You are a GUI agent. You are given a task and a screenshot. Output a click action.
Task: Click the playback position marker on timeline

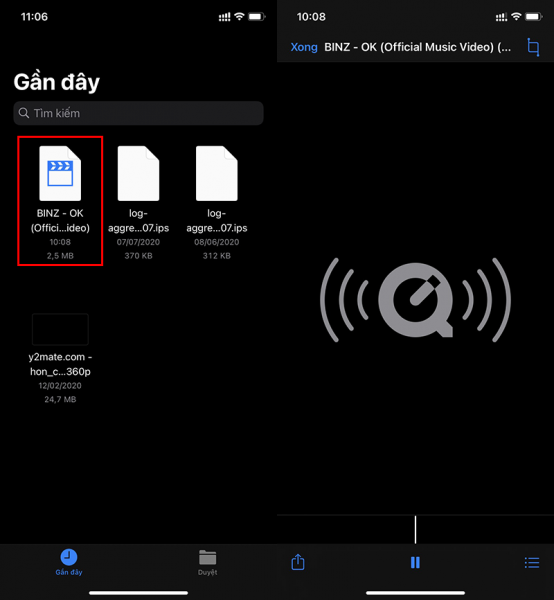(416, 530)
